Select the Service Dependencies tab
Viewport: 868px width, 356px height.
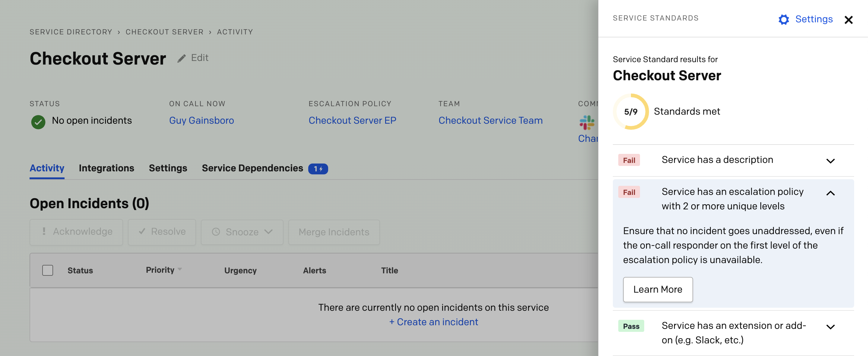click(252, 167)
